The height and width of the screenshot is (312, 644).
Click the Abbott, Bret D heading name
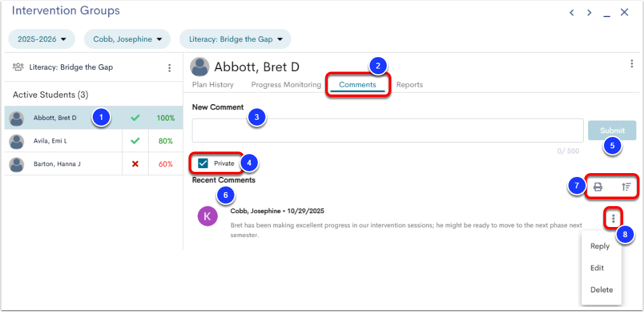[x=257, y=67]
